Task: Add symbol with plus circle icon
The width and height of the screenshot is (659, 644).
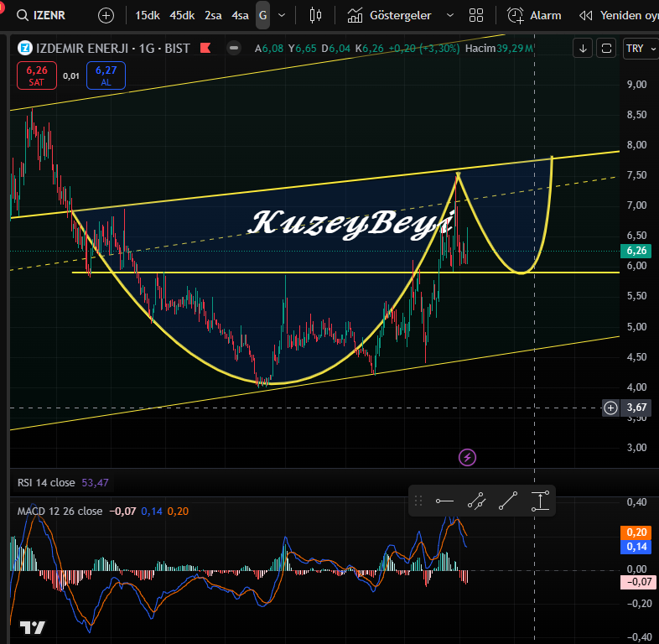Action: point(106,16)
